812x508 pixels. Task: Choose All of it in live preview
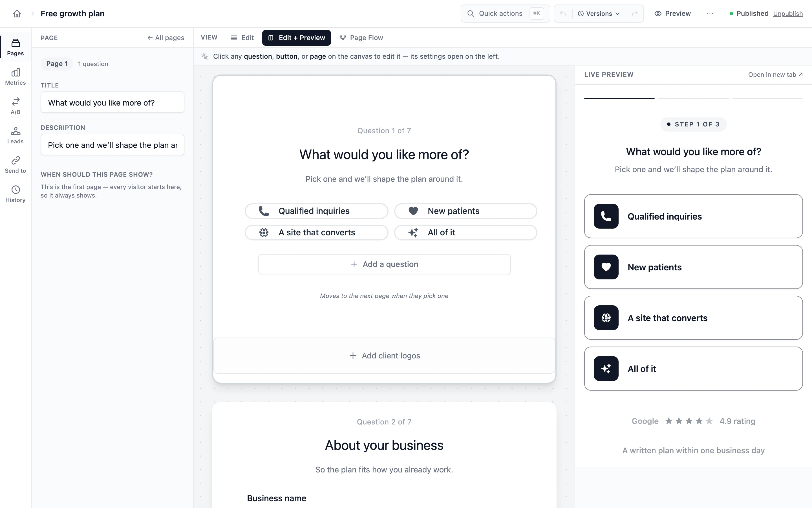[x=693, y=369]
